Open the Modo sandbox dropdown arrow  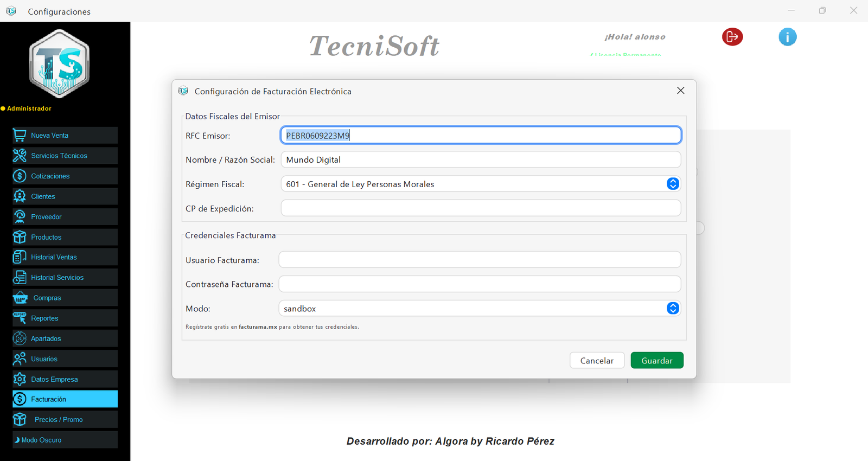(x=673, y=308)
